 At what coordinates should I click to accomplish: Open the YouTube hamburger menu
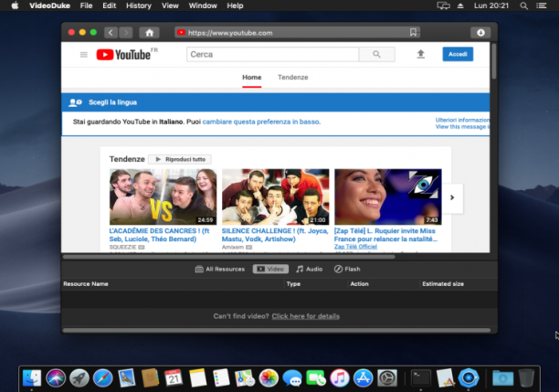84,55
